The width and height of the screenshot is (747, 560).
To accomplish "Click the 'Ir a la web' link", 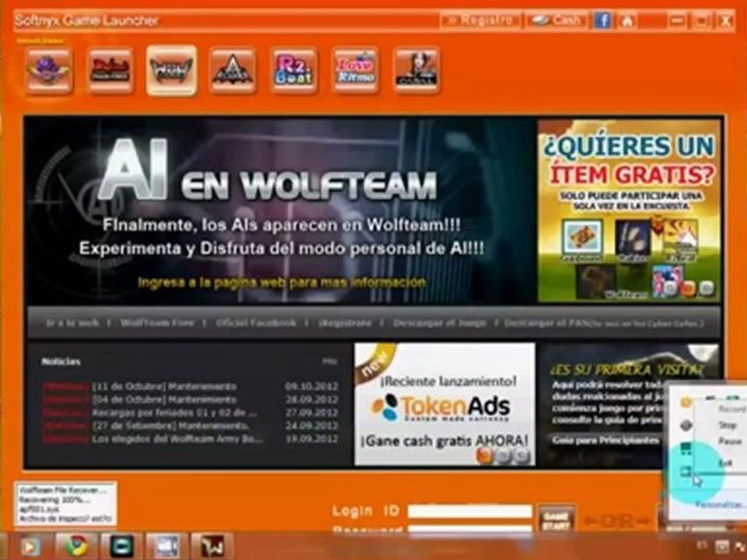I will pyautogui.click(x=72, y=323).
